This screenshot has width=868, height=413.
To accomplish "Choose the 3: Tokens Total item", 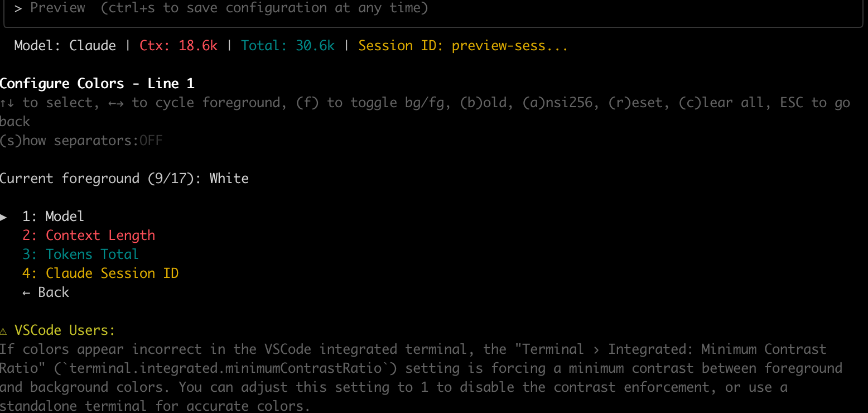I will pos(80,254).
